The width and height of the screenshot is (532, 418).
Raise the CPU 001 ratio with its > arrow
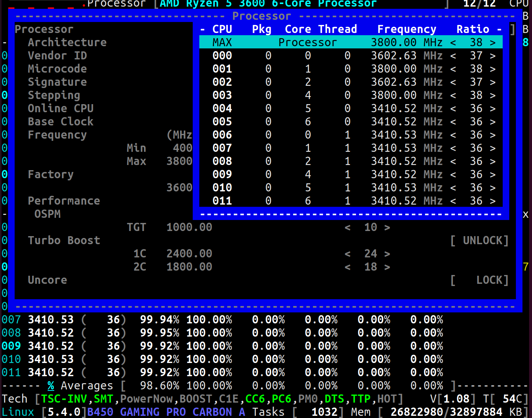(x=493, y=69)
